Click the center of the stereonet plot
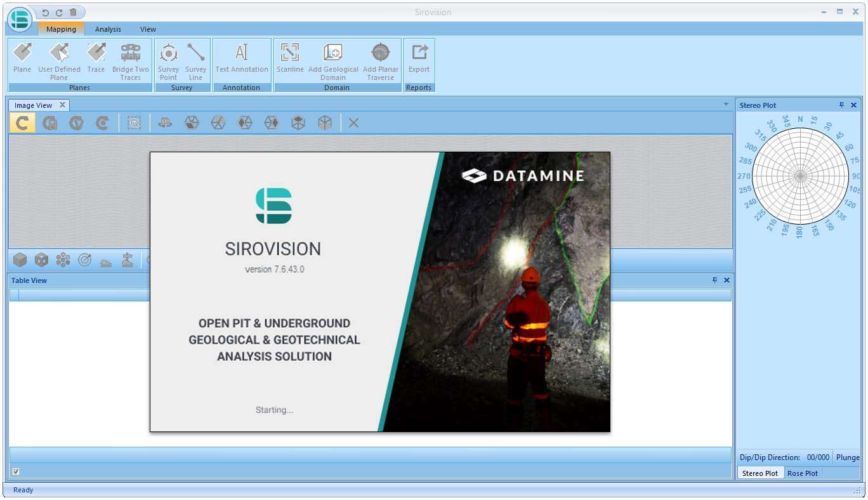Image resolution: width=868 pixels, height=500 pixels. (x=799, y=176)
